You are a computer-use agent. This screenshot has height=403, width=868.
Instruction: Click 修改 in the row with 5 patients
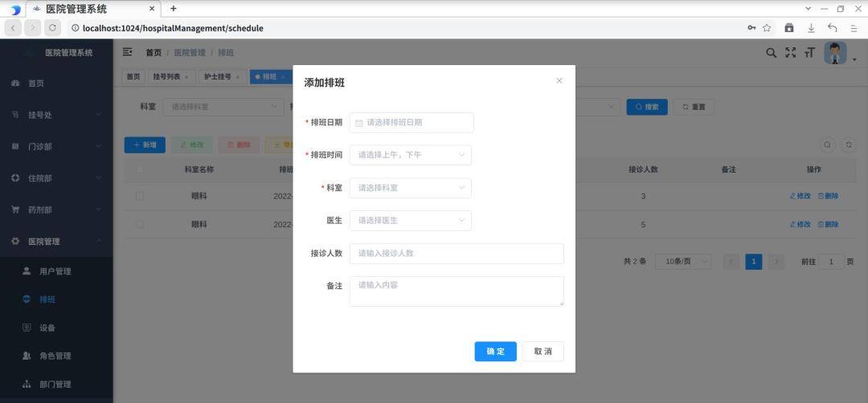coord(800,225)
